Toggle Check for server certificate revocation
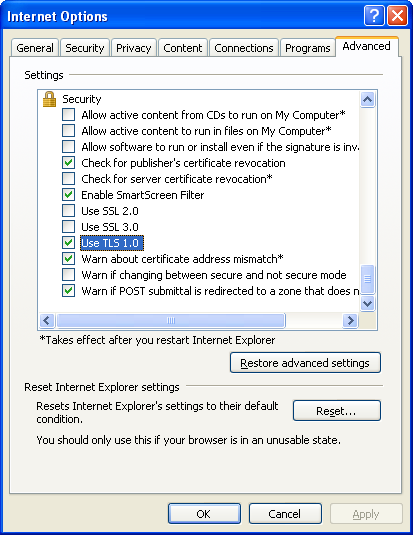The height and width of the screenshot is (540, 417). pyautogui.click(x=69, y=178)
